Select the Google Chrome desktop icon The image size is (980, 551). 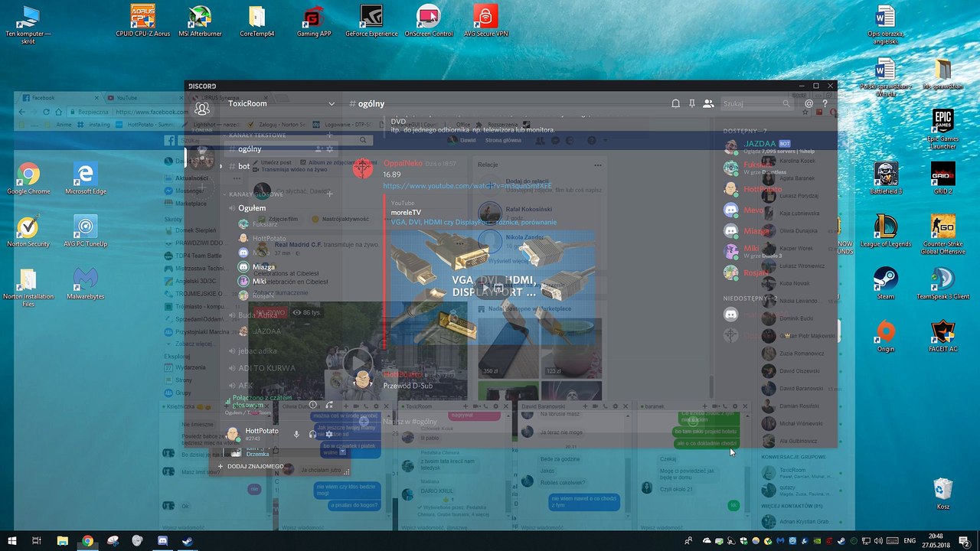pyautogui.click(x=28, y=178)
